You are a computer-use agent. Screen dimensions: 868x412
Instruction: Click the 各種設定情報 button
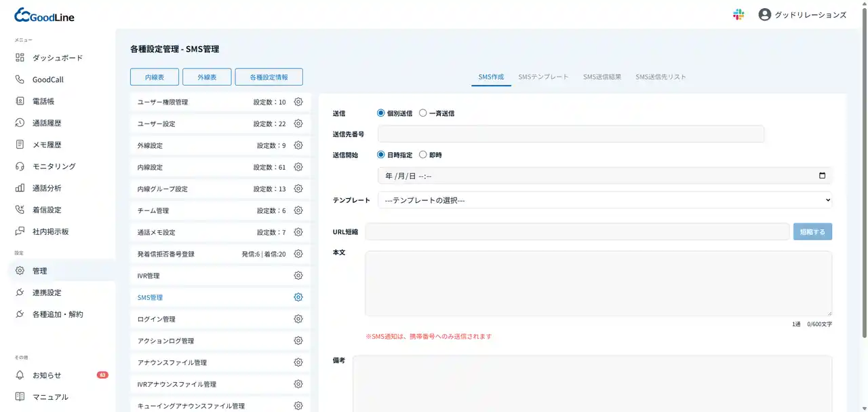click(269, 77)
